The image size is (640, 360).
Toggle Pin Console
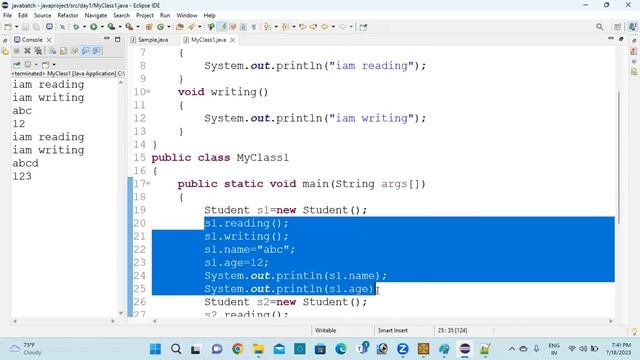(16, 64)
